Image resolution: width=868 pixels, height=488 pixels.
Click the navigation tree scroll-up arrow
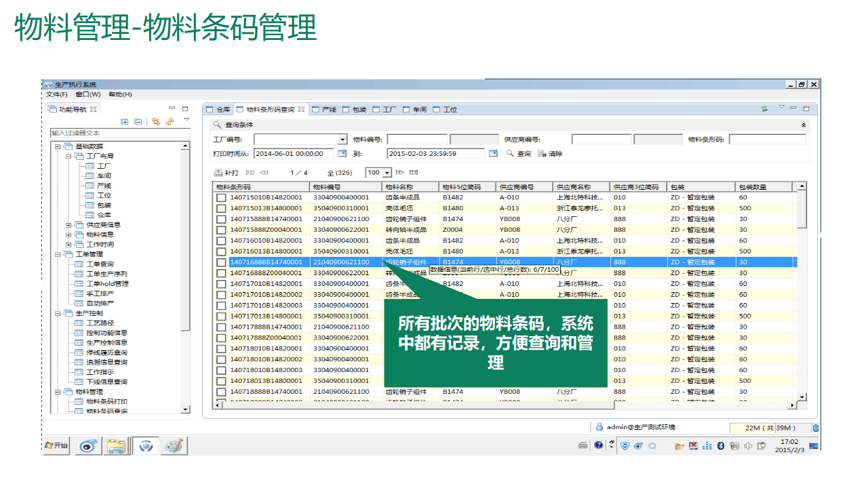click(x=186, y=146)
